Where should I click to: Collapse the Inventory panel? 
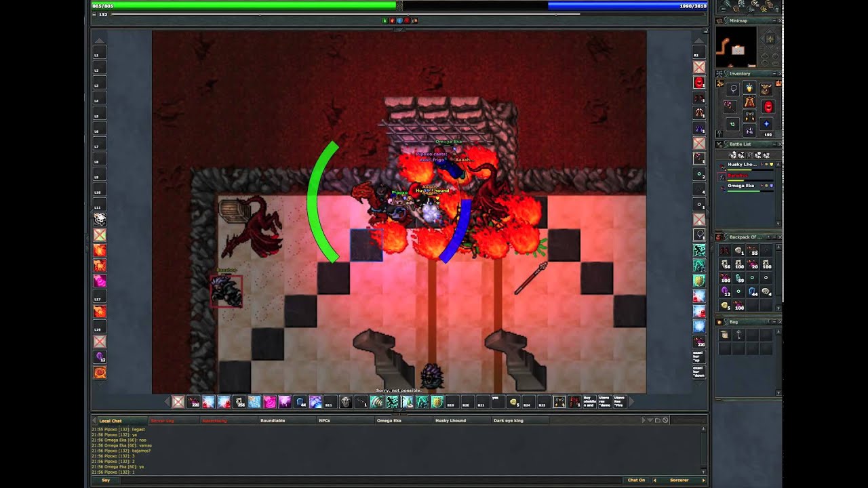776,73
